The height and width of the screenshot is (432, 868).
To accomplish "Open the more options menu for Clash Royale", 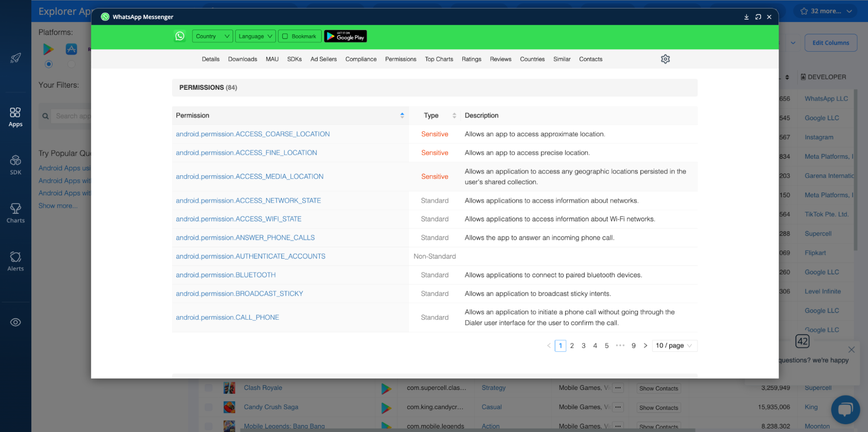I will (x=618, y=388).
